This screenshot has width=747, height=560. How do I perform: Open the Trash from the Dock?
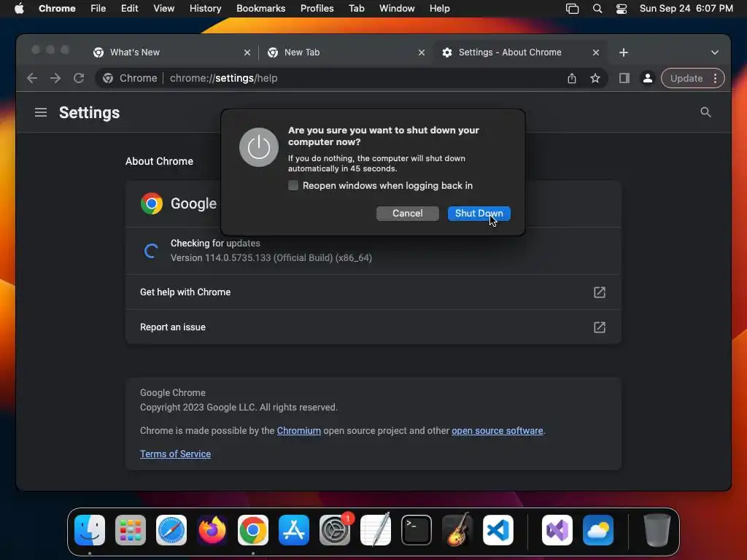657,530
